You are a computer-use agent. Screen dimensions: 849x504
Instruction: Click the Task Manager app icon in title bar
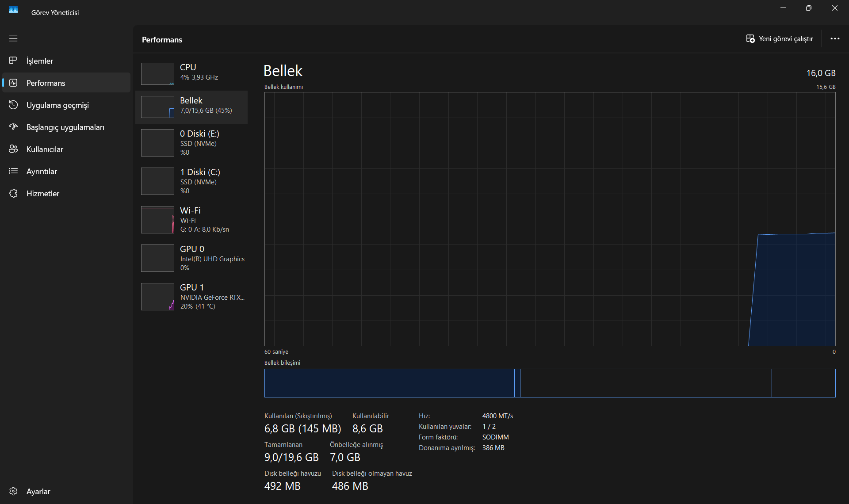point(13,10)
